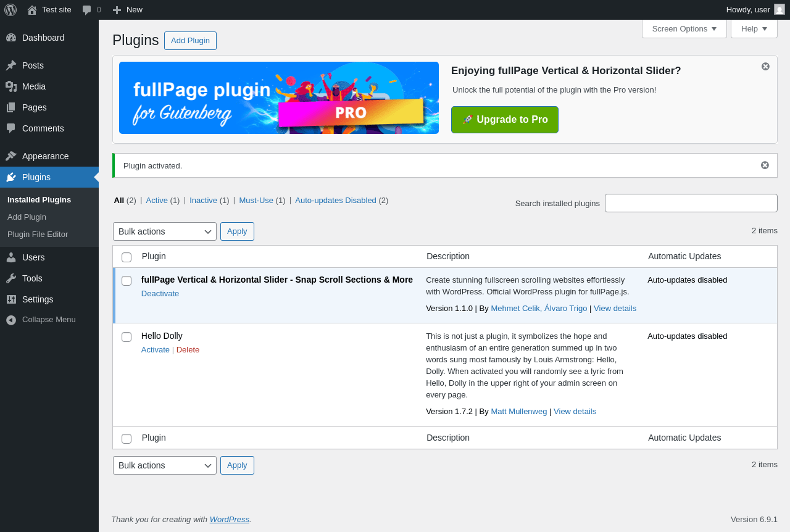Click the Media icon in sidebar
Image resolution: width=790 pixels, height=532 pixels.
click(11, 86)
